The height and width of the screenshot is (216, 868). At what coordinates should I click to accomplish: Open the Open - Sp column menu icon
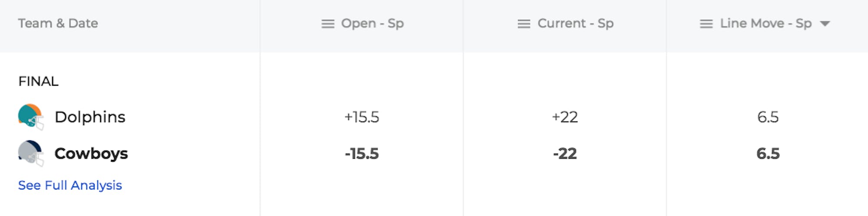click(x=328, y=24)
